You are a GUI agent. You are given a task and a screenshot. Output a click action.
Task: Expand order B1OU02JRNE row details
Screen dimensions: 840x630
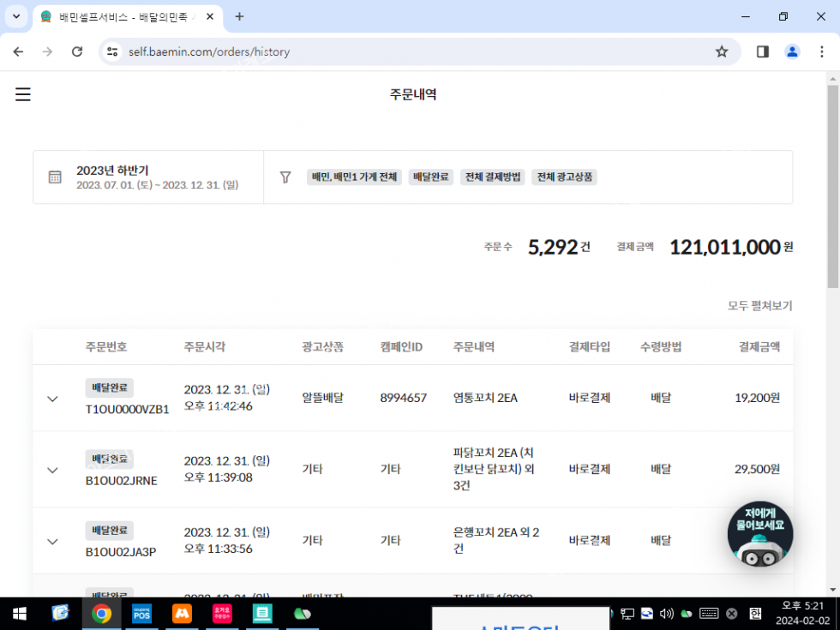pos(52,470)
